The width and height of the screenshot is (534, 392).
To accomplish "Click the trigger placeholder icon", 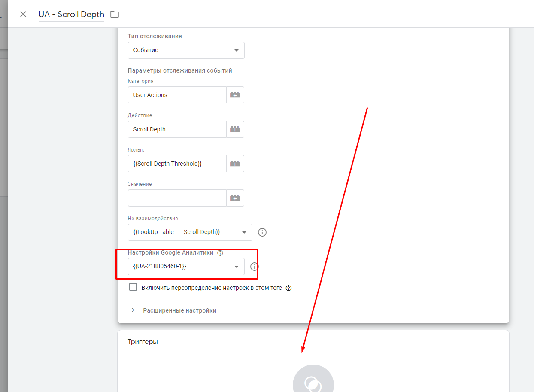I will [x=313, y=383].
